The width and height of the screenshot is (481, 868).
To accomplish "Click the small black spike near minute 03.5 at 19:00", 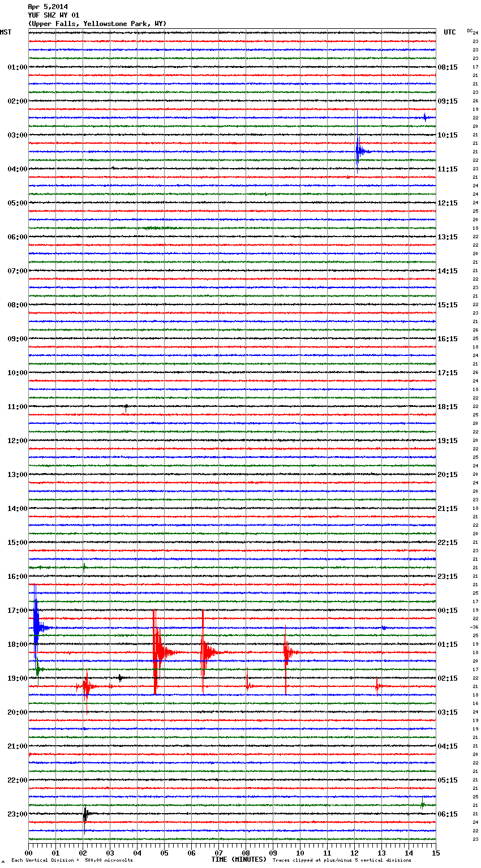I will point(120,677).
